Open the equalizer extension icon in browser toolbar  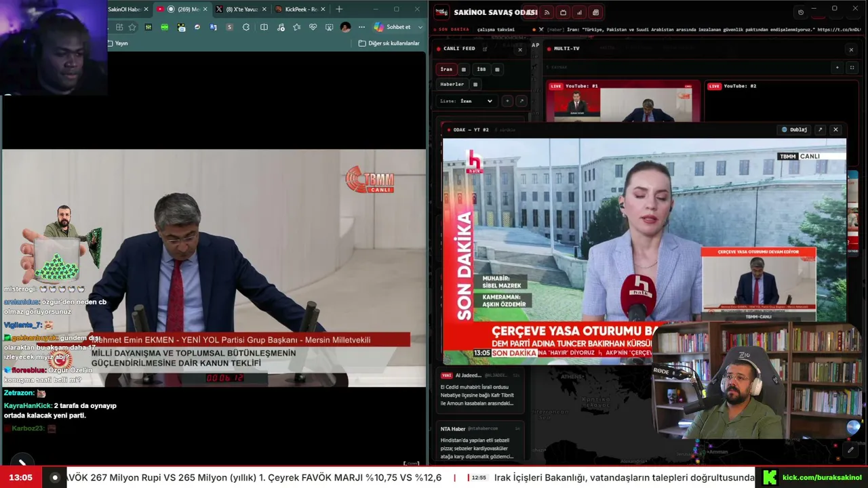tap(149, 27)
